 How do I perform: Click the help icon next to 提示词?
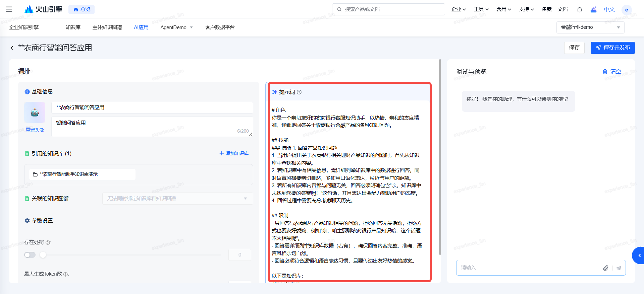[x=299, y=92]
